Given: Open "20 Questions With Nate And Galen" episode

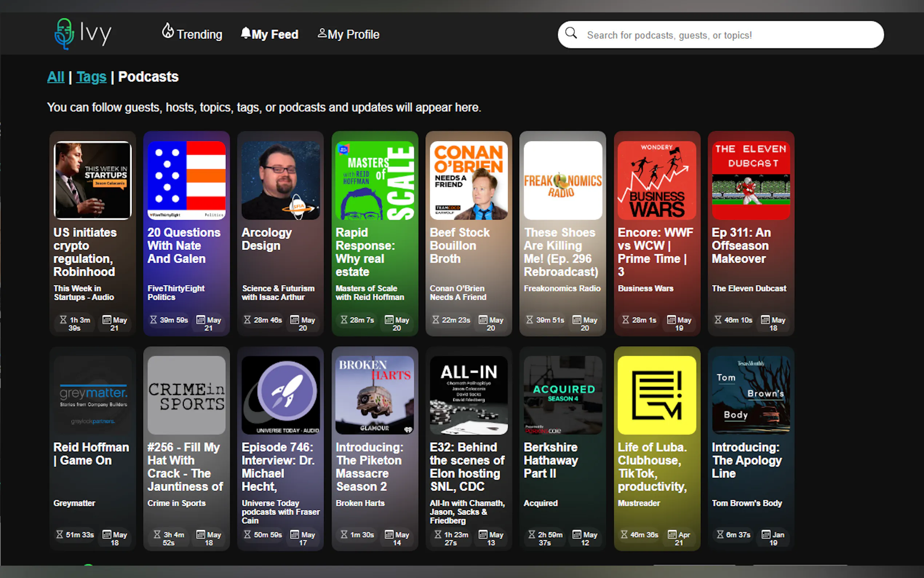Looking at the screenshot, I should [184, 245].
